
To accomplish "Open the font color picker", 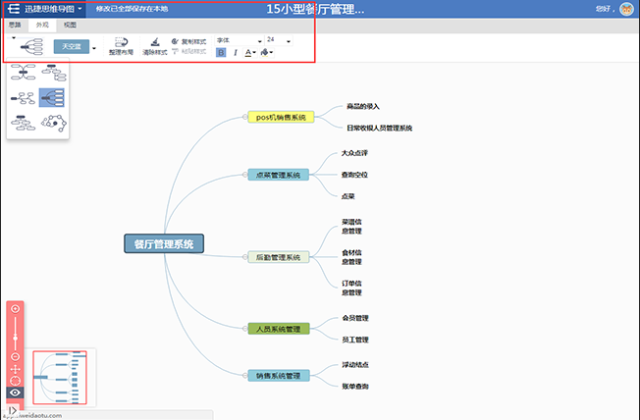I will (250, 53).
